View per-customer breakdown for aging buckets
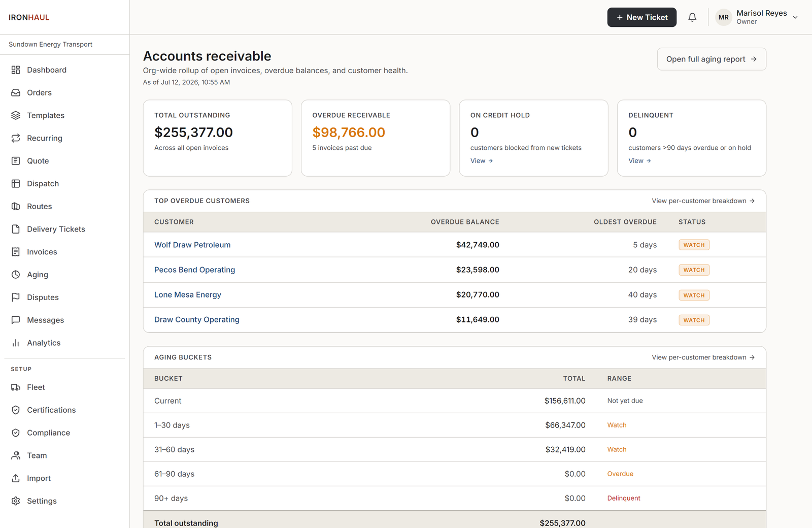Screen dimensions: 812x528 [x=703, y=357]
